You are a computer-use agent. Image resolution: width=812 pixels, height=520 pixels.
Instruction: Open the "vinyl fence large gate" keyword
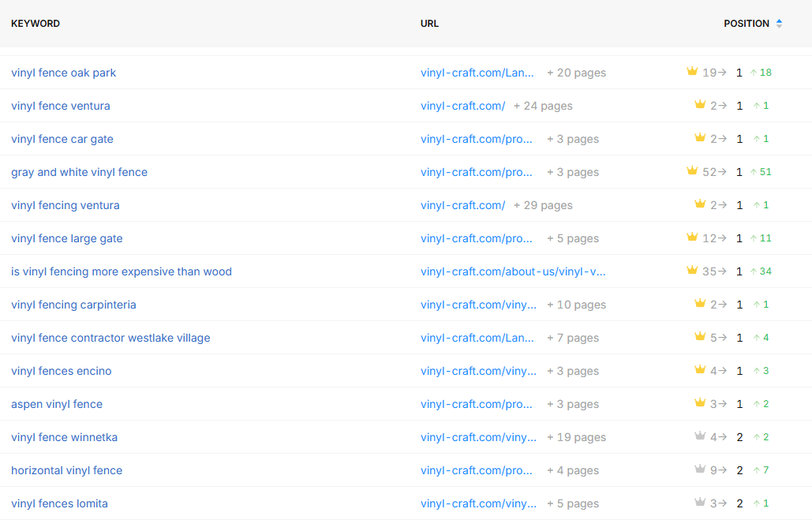pos(67,239)
